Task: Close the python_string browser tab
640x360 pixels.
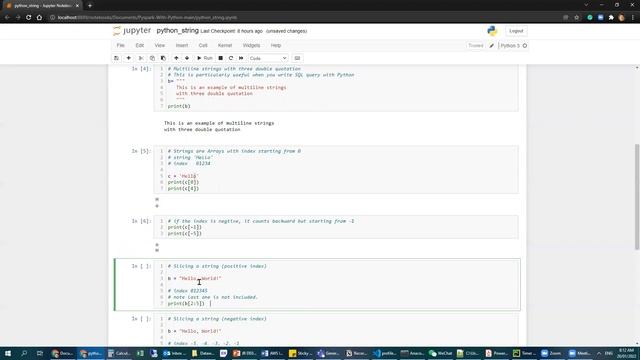Action: (77, 6)
